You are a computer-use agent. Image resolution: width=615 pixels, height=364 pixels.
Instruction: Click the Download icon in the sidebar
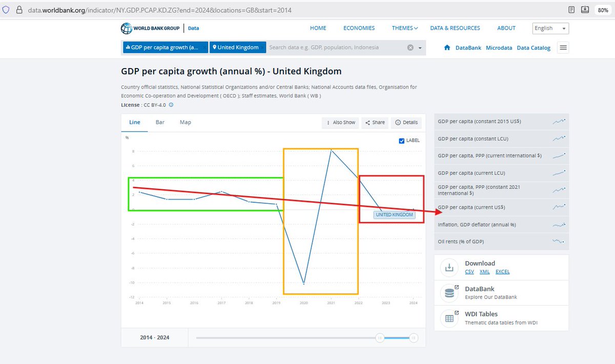(x=449, y=267)
